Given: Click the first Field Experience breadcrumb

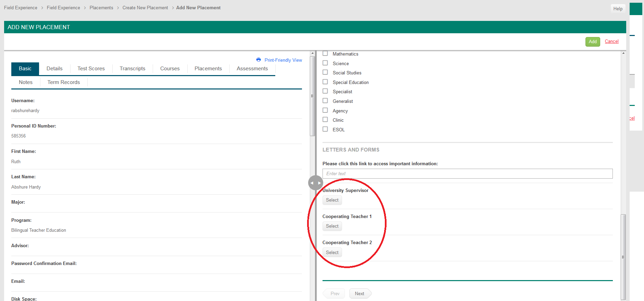Looking at the screenshot, I should click(21, 8).
